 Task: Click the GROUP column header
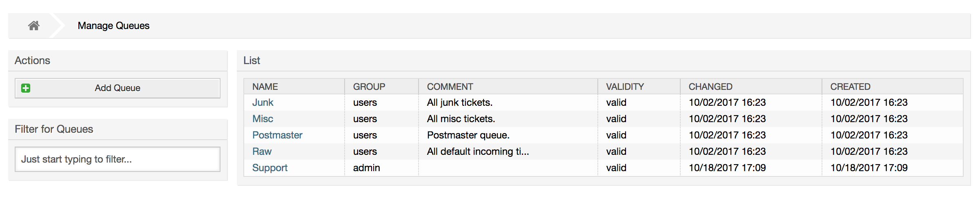369,87
